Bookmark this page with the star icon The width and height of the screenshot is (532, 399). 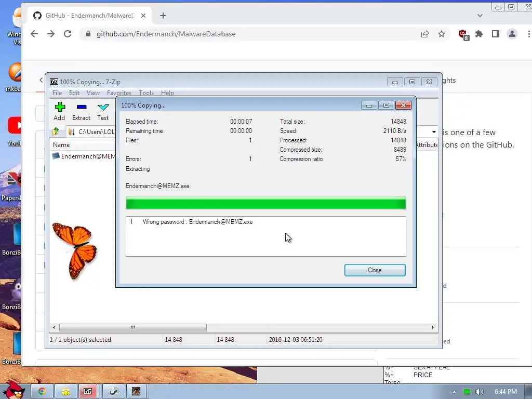(442, 34)
